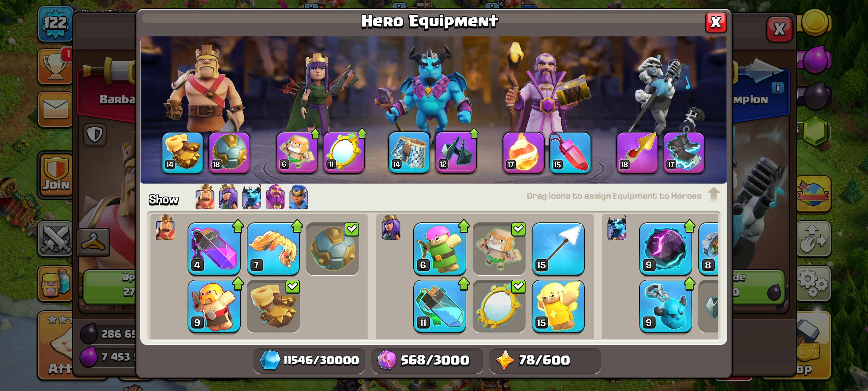Select the Rage Vial equipment level 4

pyautogui.click(x=214, y=249)
